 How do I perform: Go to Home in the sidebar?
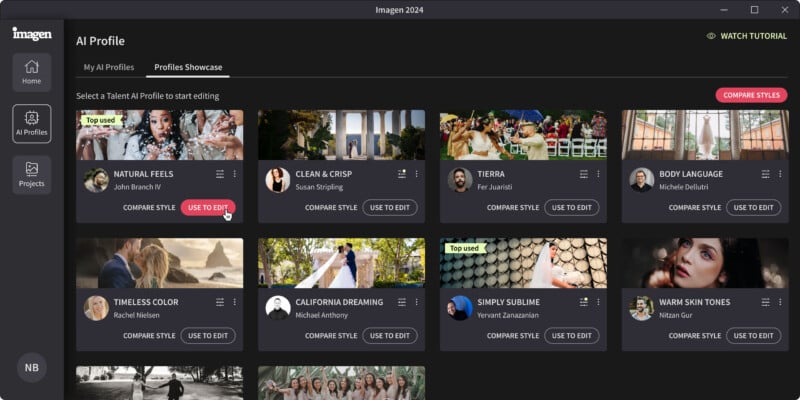(32, 72)
